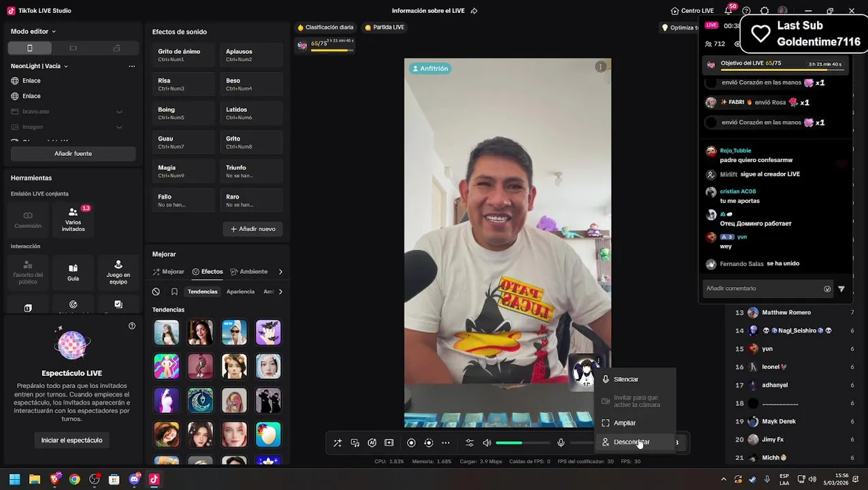Play the Aplausos sound effect
The width and height of the screenshot is (868, 490).
(251, 55)
